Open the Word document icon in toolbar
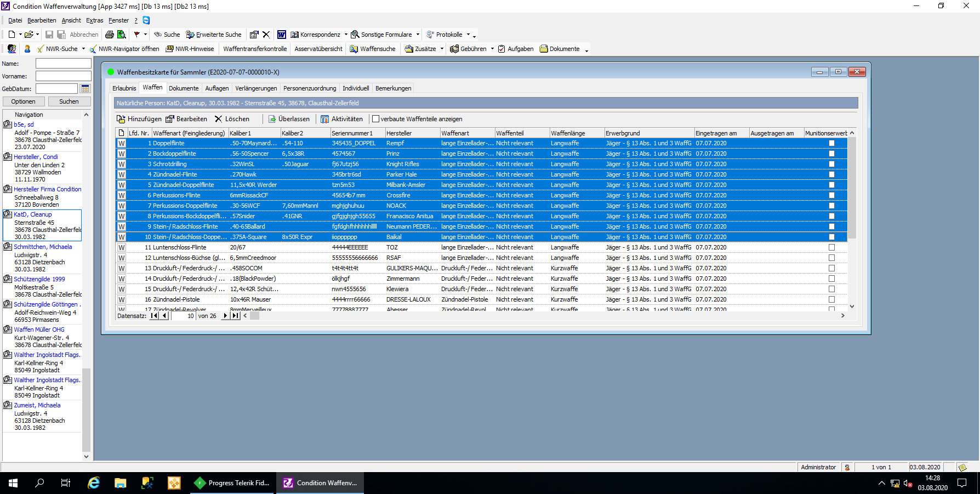Image resolution: width=980 pixels, height=494 pixels. pos(281,35)
